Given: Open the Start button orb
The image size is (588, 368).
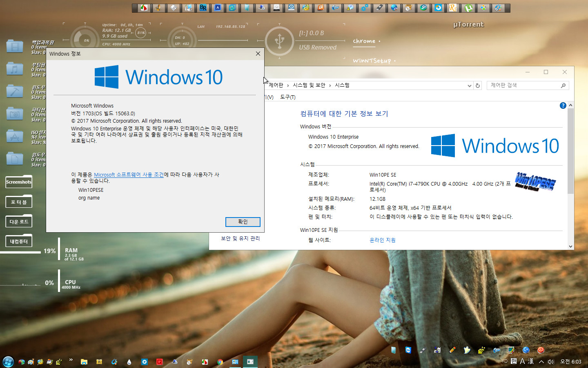Looking at the screenshot, I should click(x=8, y=361).
